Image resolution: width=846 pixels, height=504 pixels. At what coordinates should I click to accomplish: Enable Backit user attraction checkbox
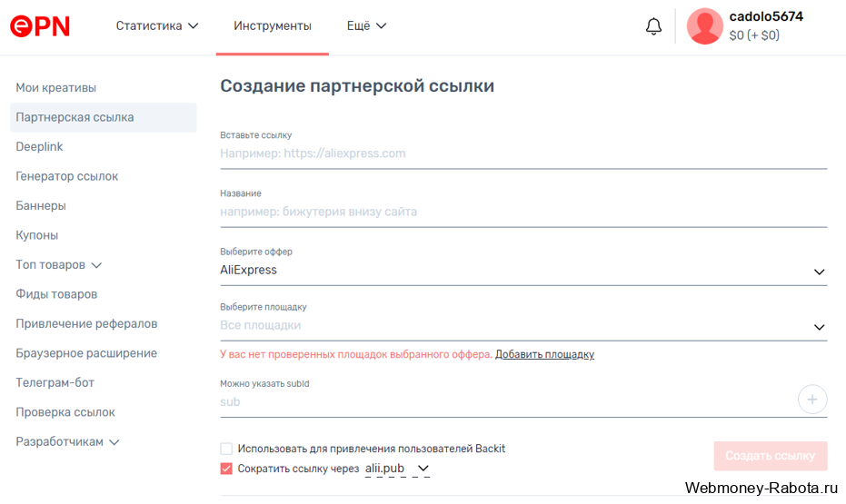226,449
